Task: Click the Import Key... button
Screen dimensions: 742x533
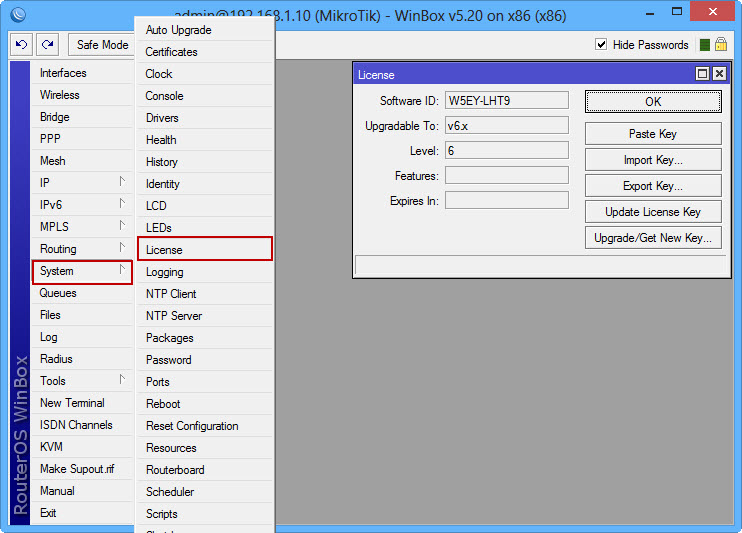Action: pos(653,160)
